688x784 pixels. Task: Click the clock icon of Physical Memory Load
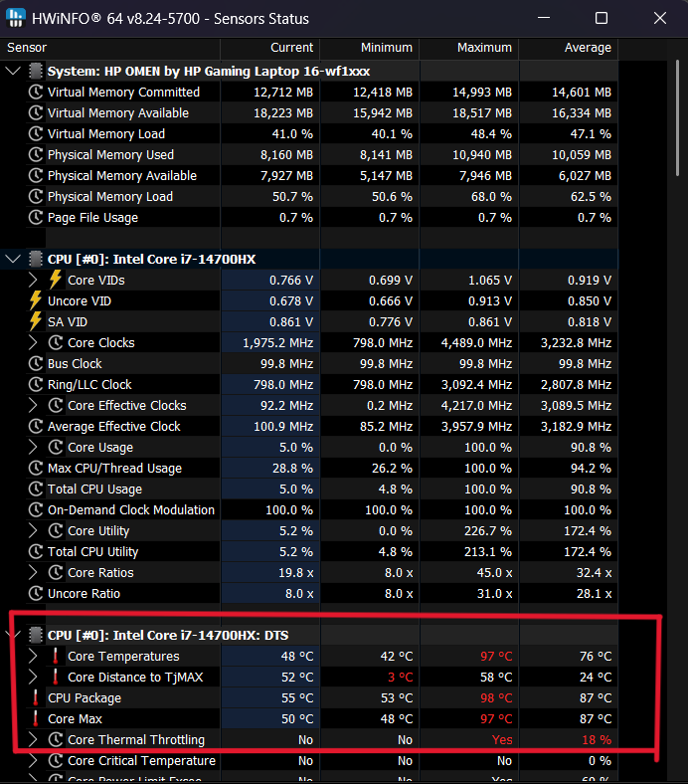[x=36, y=197]
